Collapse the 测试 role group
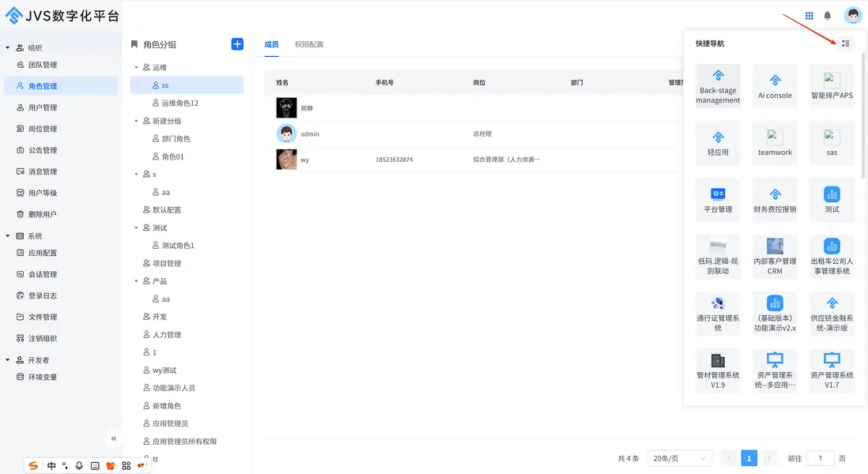Image resolution: width=868 pixels, height=474 pixels. click(136, 228)
